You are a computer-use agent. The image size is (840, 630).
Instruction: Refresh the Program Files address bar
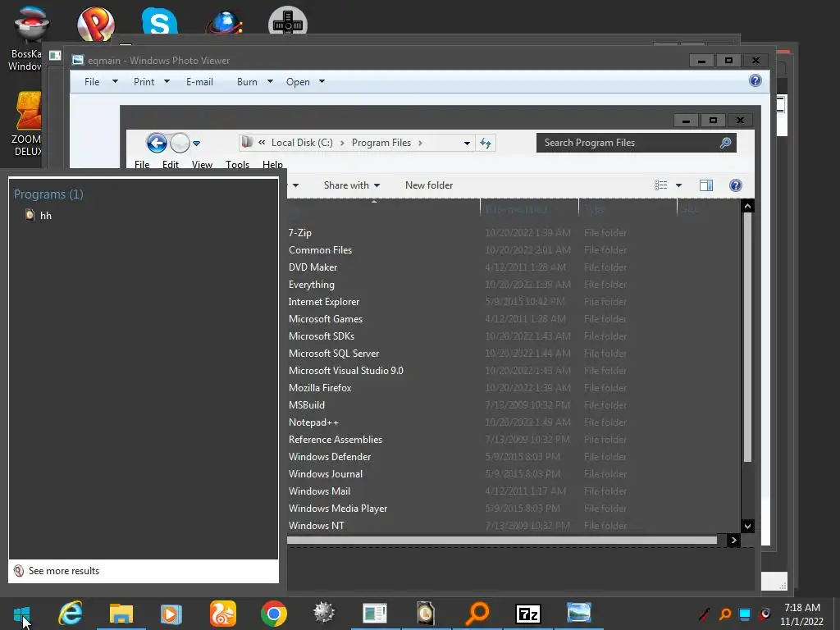click(486, 143)
